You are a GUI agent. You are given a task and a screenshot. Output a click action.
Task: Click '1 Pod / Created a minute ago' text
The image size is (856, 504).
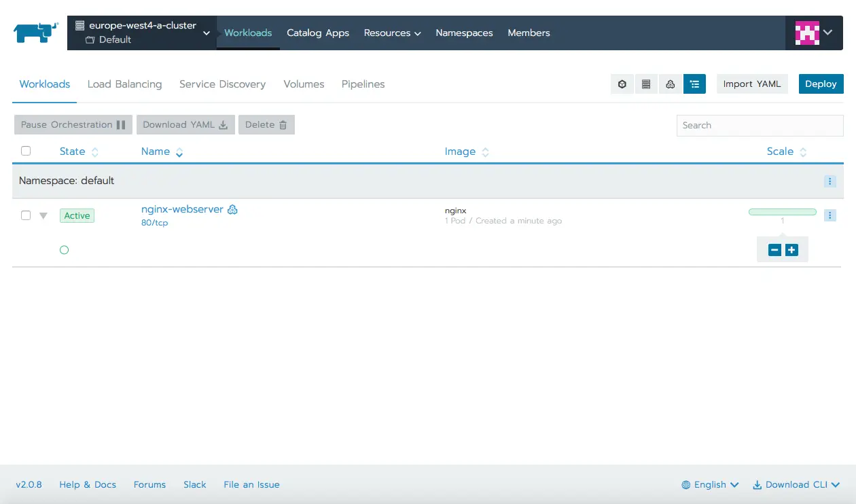[503, 221]
